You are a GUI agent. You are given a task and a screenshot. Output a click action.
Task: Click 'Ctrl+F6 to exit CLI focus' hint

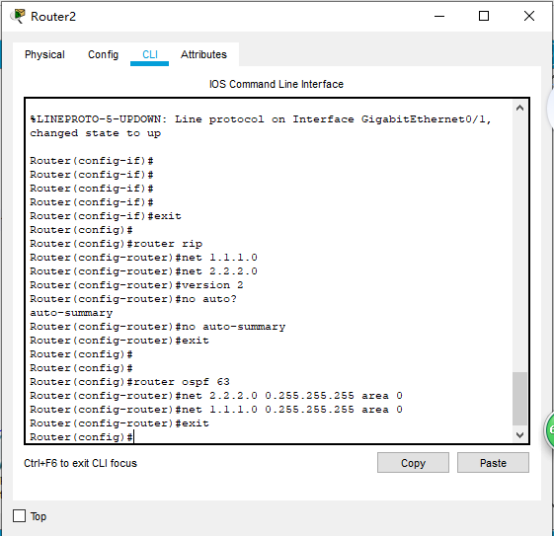80,463
